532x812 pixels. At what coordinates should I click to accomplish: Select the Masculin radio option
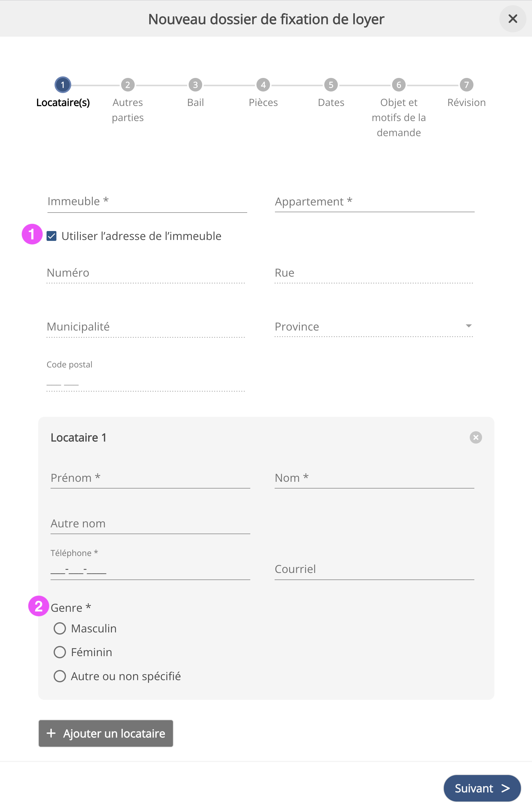click(x=60, y=628)
